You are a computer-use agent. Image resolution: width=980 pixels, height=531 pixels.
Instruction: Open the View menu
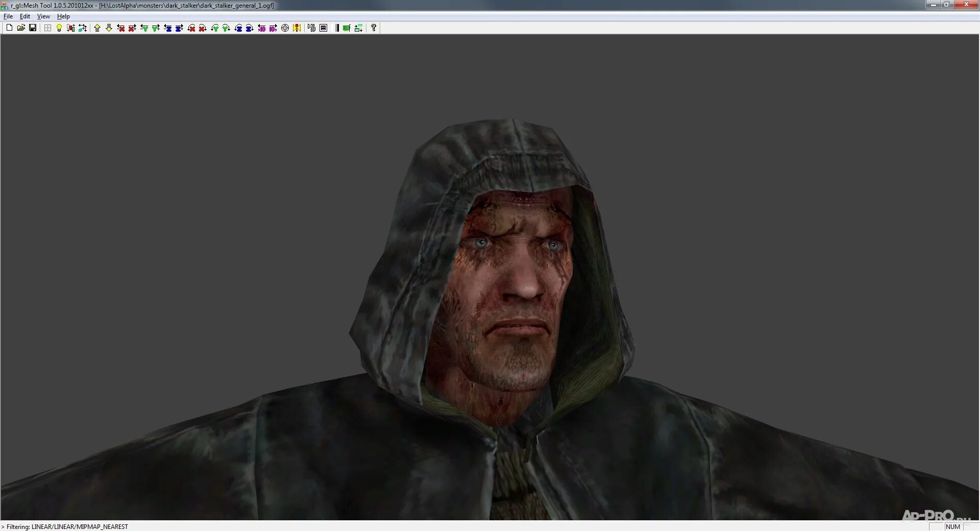pos(43,16)
